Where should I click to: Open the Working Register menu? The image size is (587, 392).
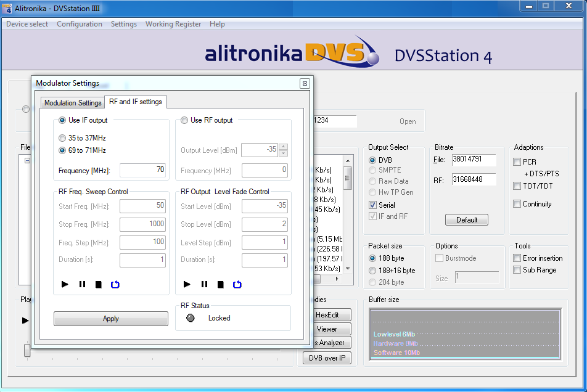pos(173,24)
